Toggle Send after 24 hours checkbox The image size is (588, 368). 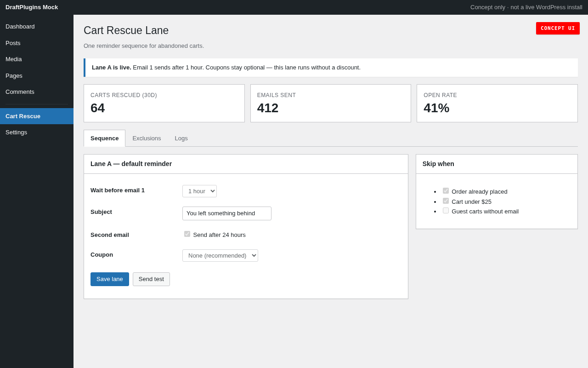[x=187, y=234]
